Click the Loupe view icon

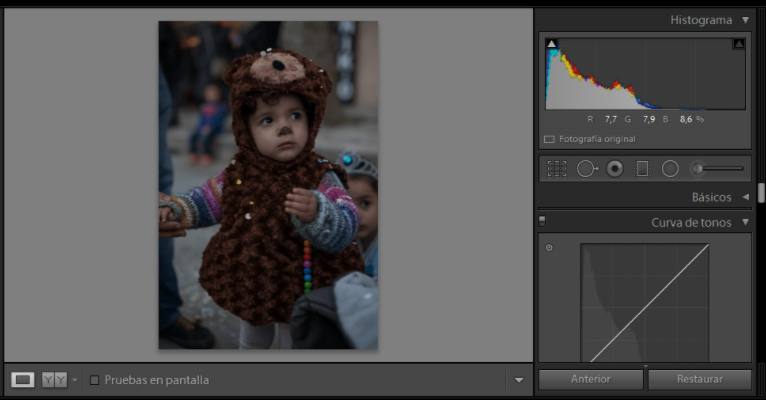coord(23,380)
